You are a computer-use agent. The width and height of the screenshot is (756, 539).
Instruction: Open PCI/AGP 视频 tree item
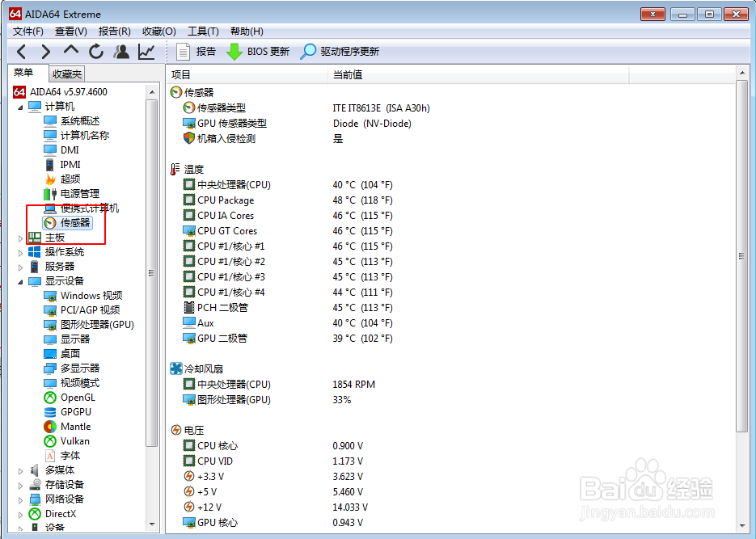click(82, 310)
